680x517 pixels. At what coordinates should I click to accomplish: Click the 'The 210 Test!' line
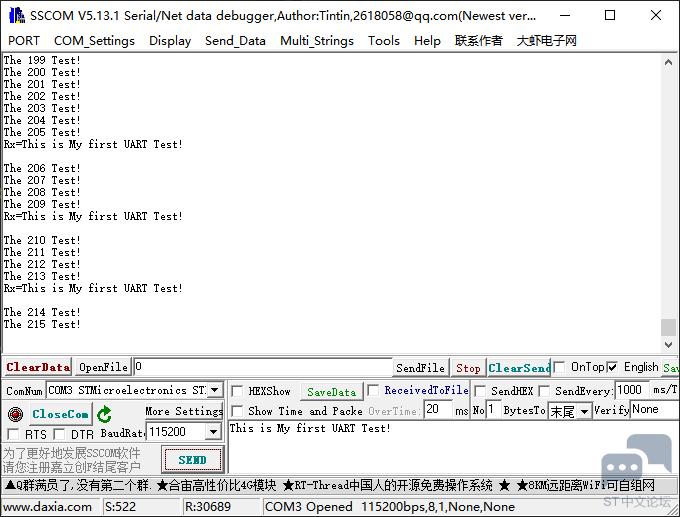(42, 240)
